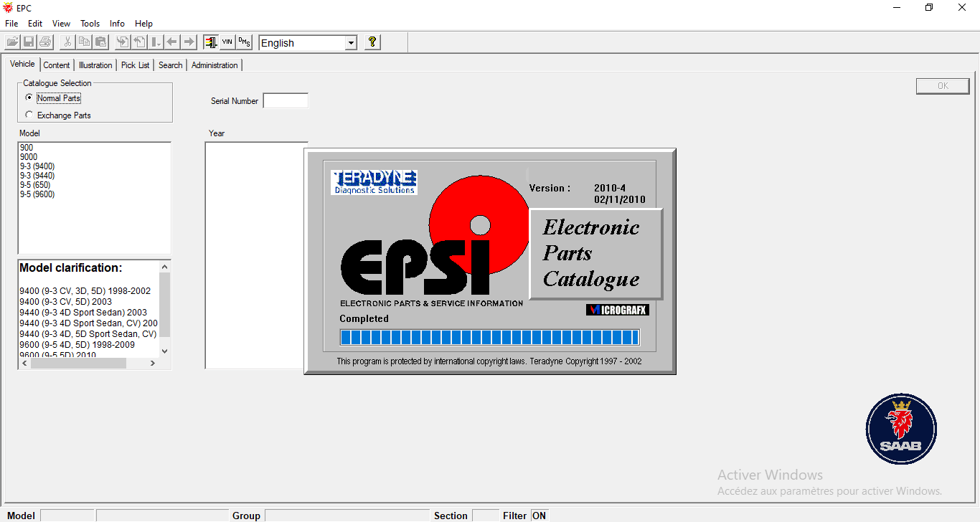Click the Paste toolbar icon
This screenshot has height=522, width=980.
click(100, 42)
